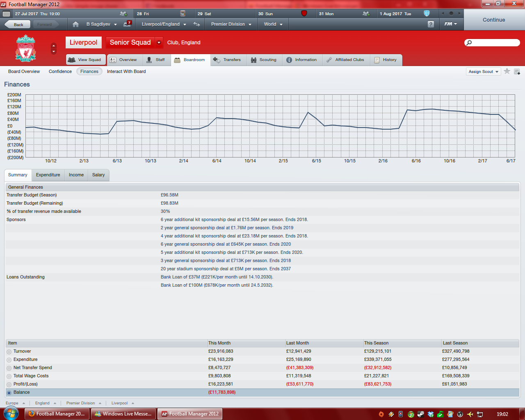Bookmark this page with the star icon
This screenshot has height=420, width=525.
click(x=507, y=71)
